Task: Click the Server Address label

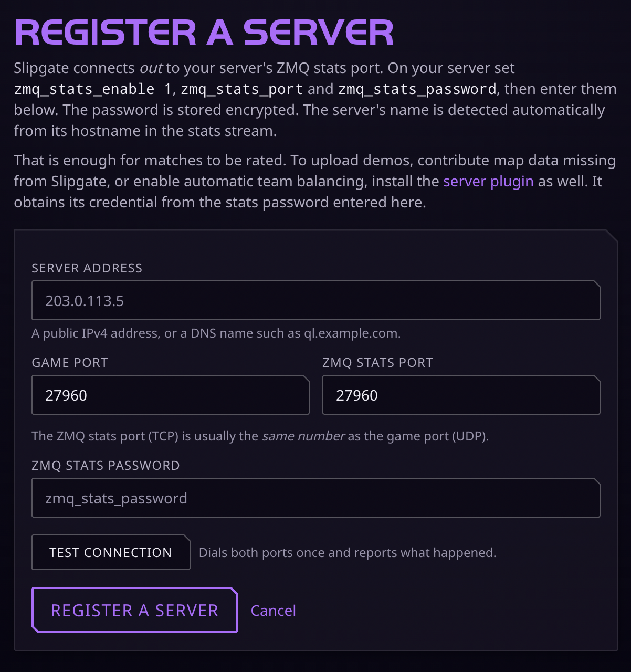Action: point(87,268)
